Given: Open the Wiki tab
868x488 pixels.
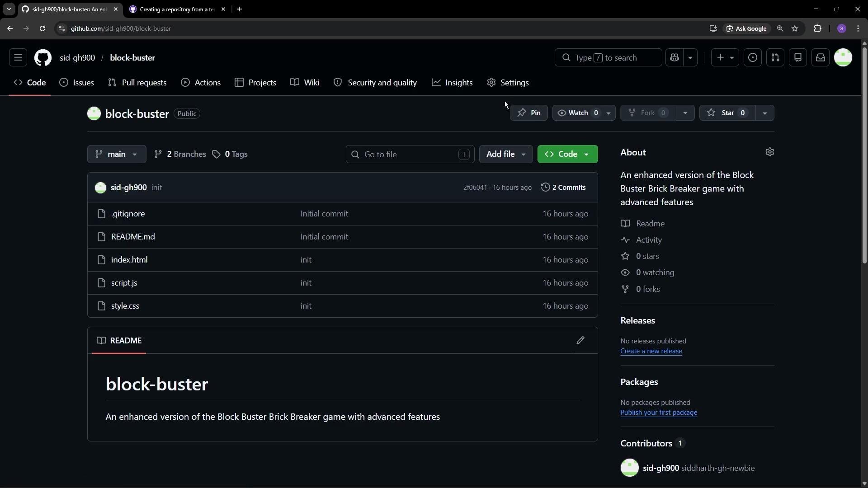Looking at the screenshot, I should 305,83.
